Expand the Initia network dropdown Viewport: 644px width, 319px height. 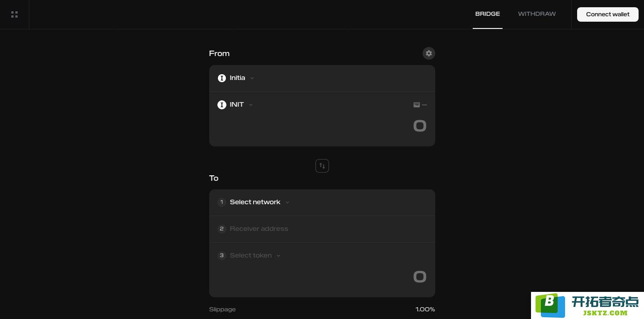236,78
